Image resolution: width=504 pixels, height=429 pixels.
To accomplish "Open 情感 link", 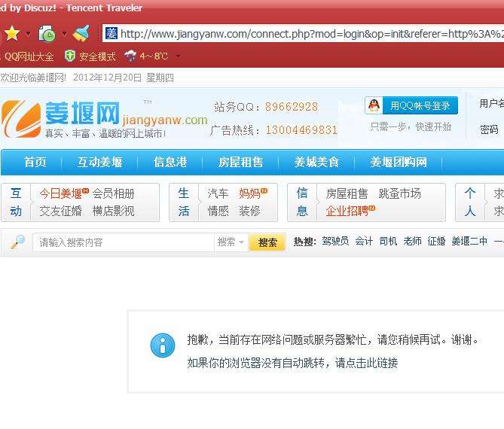I will [218, 211].
